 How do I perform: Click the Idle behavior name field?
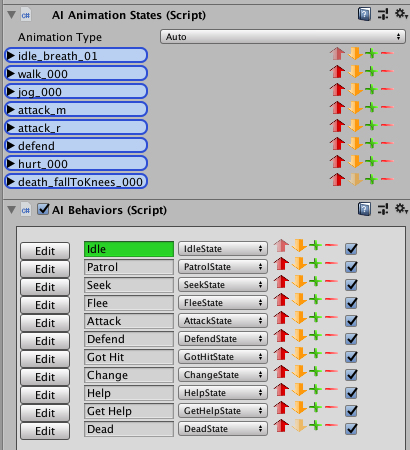pyautogui.click(x=129, y=249)
